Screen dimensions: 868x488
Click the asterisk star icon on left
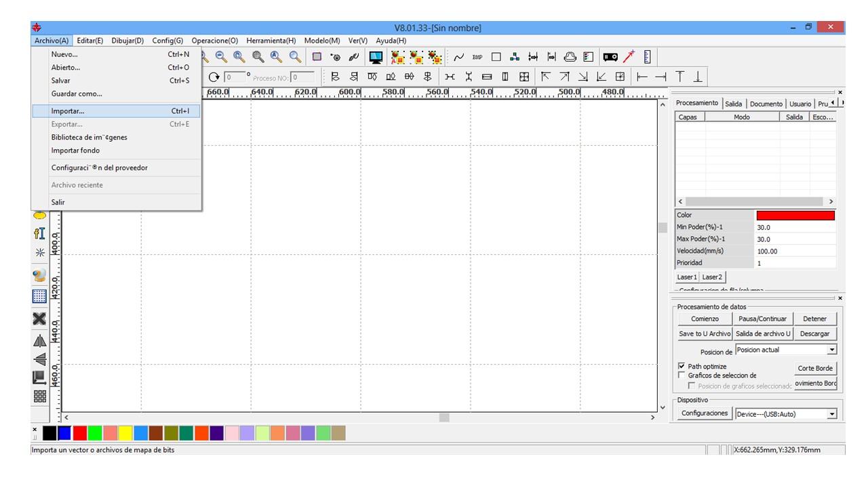point(40,252)
